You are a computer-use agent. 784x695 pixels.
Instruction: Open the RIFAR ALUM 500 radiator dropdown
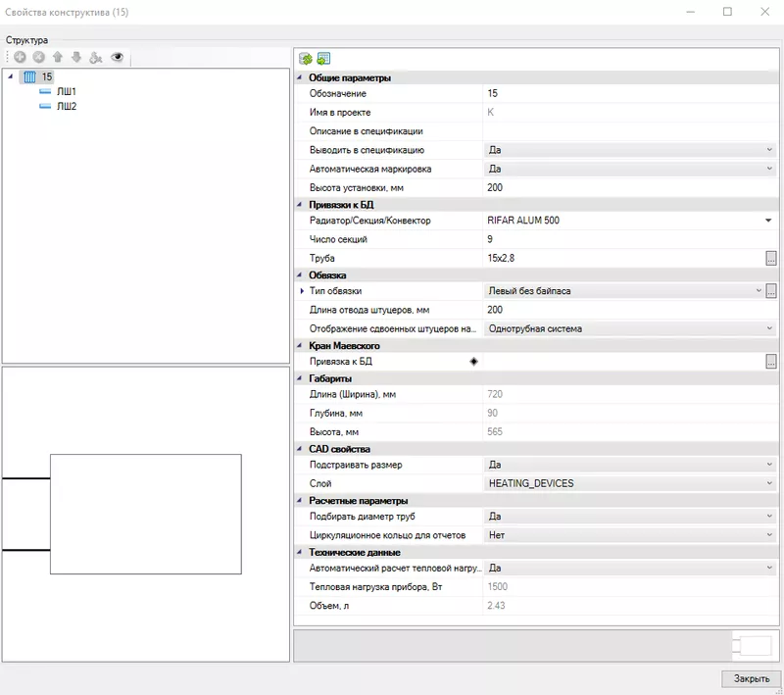coord(768,222)
